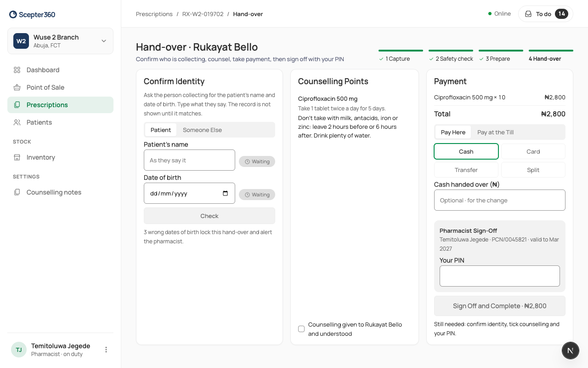This screenshot has width=588, height=368.
Task: Click step 3 Prepare in progress bar
Action: 501,56
